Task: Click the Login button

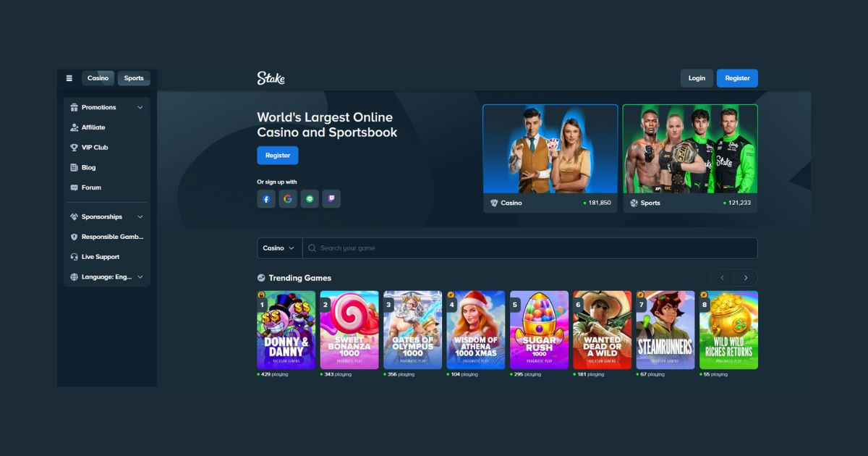Action: click(x=697, y=78)
